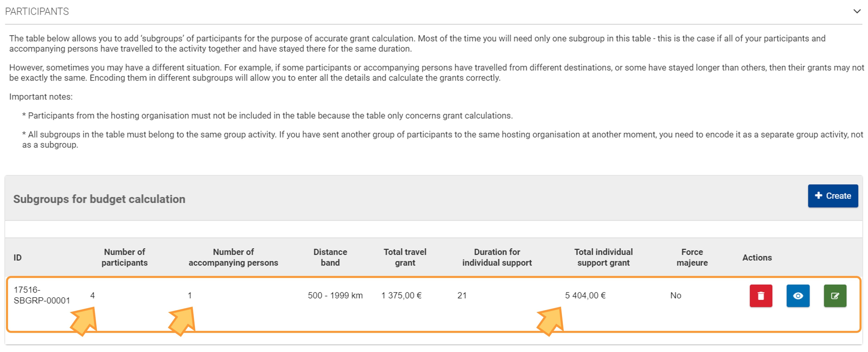
Task: Click the 500 - 1999 km distance cell
Action: click(335, 296)
